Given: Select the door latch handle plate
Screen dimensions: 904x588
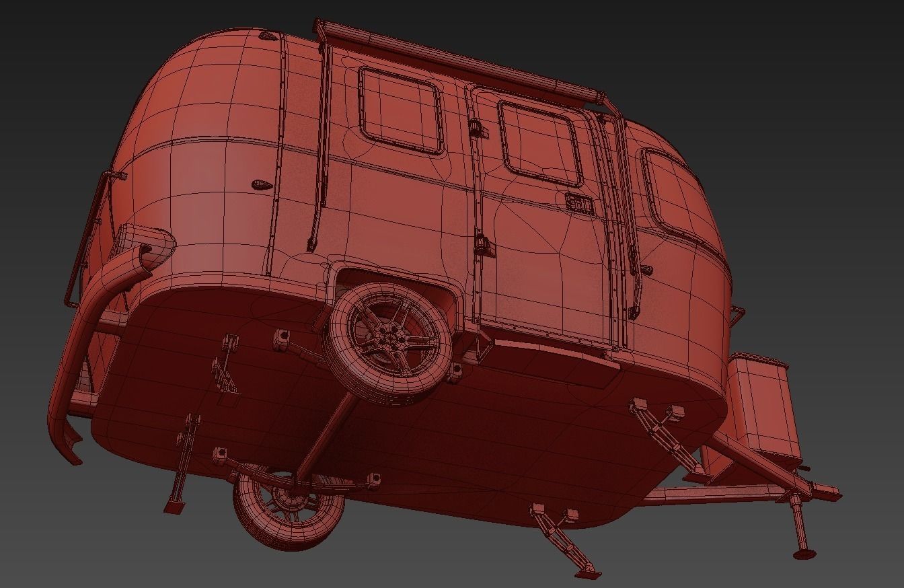Looking at the screenshot, I should pyautogui.click(x=578, y=202).
